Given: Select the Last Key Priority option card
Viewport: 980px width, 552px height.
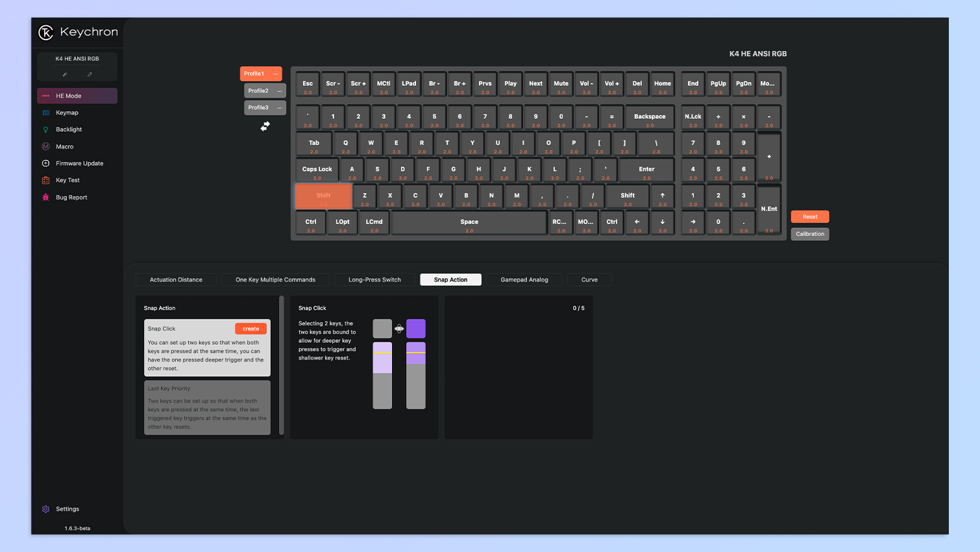Looking at the screenshot, I should click(207, 407).
